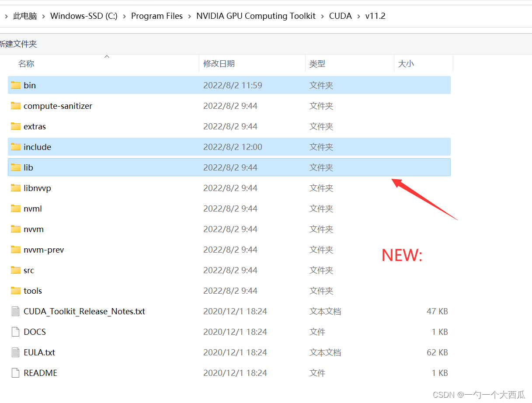Click 文件 type in the README row

pyautogui.click(x=317, y=373)
